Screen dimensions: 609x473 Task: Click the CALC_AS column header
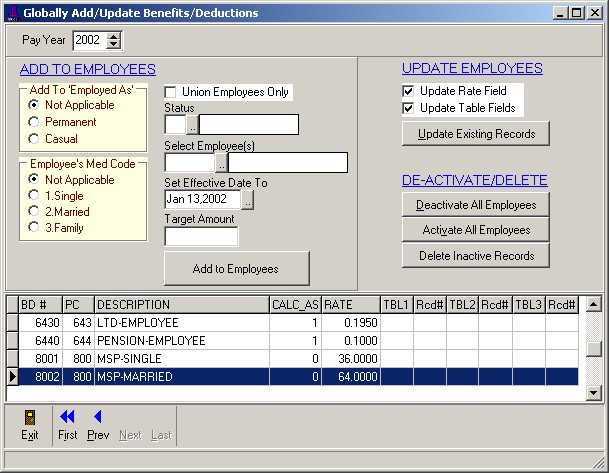coord(296,304)
